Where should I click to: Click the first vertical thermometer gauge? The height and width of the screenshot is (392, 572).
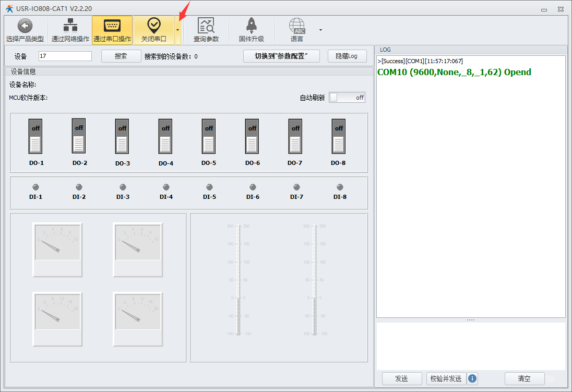click(238, 280)
